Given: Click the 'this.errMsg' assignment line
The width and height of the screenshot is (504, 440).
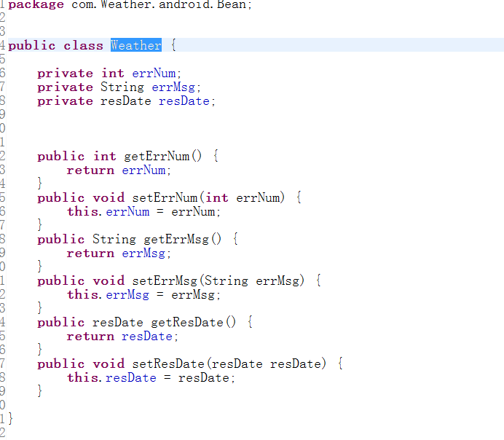Looking at the screenshot, I should [143, 295].
